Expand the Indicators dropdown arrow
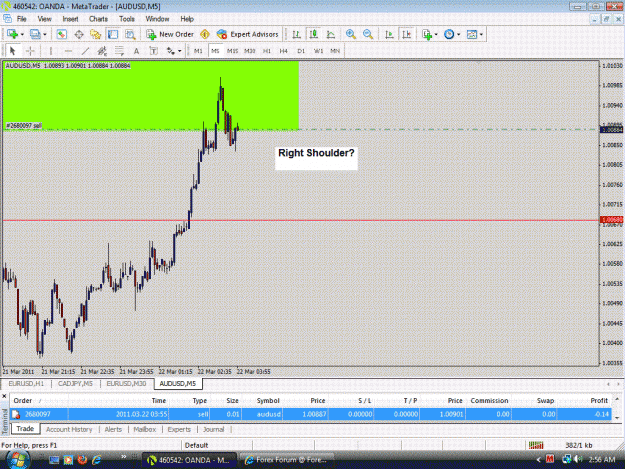The width and height of the screenshot is (625, 469). click(436, 35)
